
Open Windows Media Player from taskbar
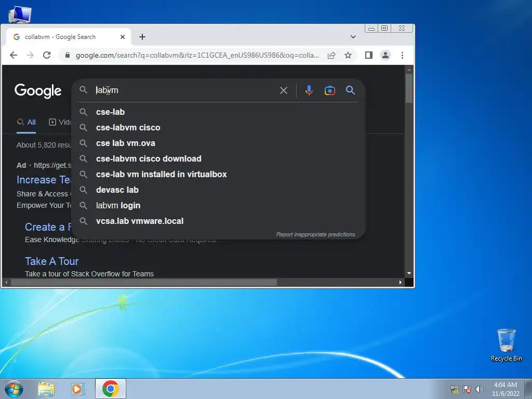(77, 389)
